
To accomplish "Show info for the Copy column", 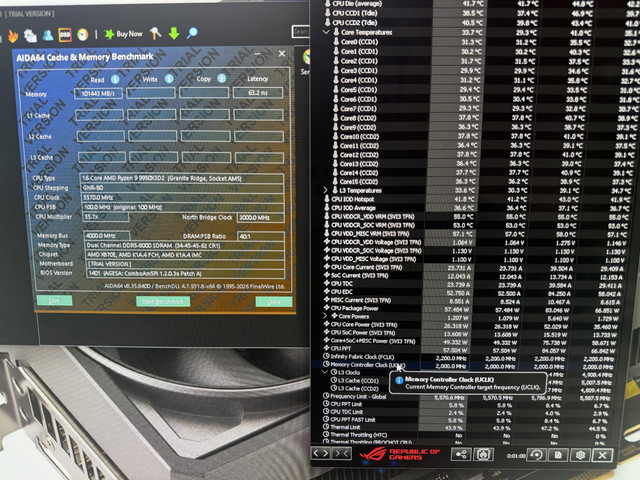I will pos(222,78).
